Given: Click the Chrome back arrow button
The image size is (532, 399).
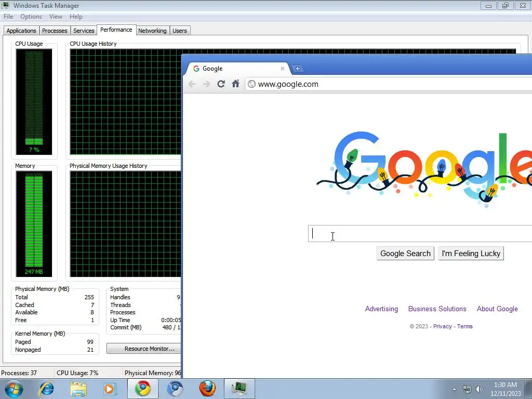Looking at the screenshot, I should (192, 84).
